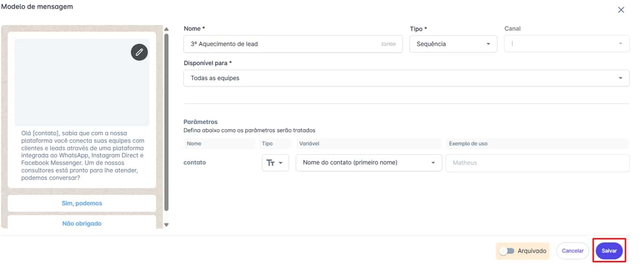Expand the parameter type selector arrow
This screenshot has height=275, width=644.
tap(281, 163)
